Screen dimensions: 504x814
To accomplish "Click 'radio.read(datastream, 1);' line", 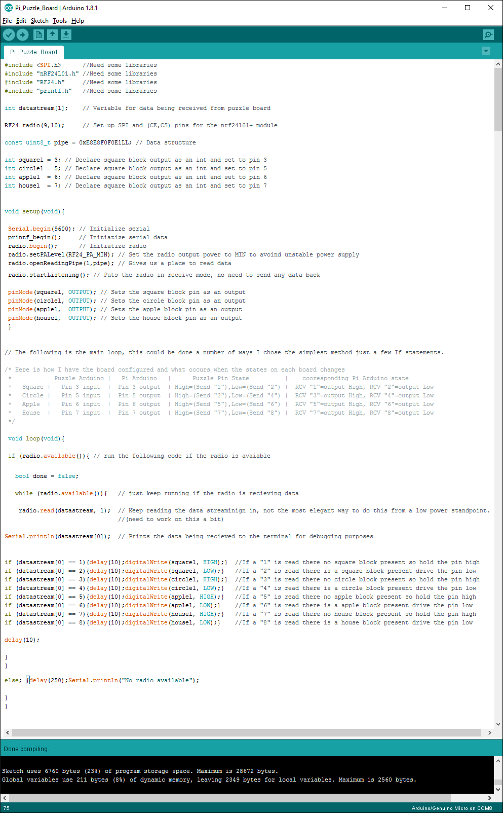I will point(64,510).
